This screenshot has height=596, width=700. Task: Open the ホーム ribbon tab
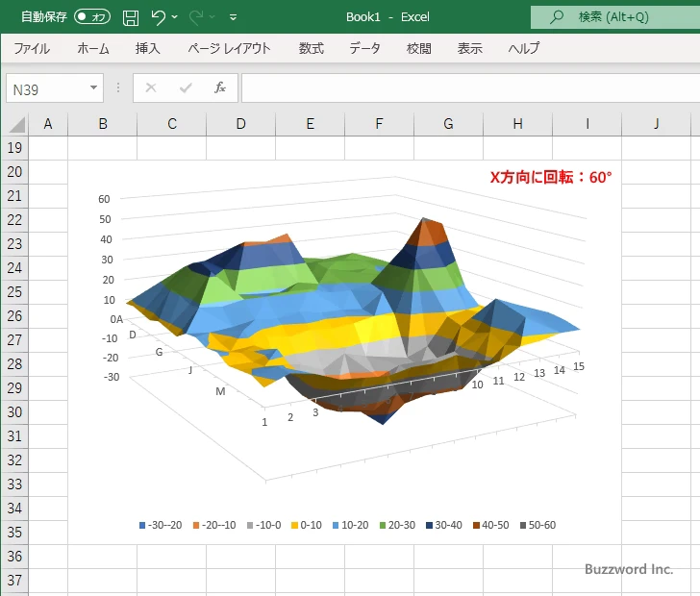point(93,48)
